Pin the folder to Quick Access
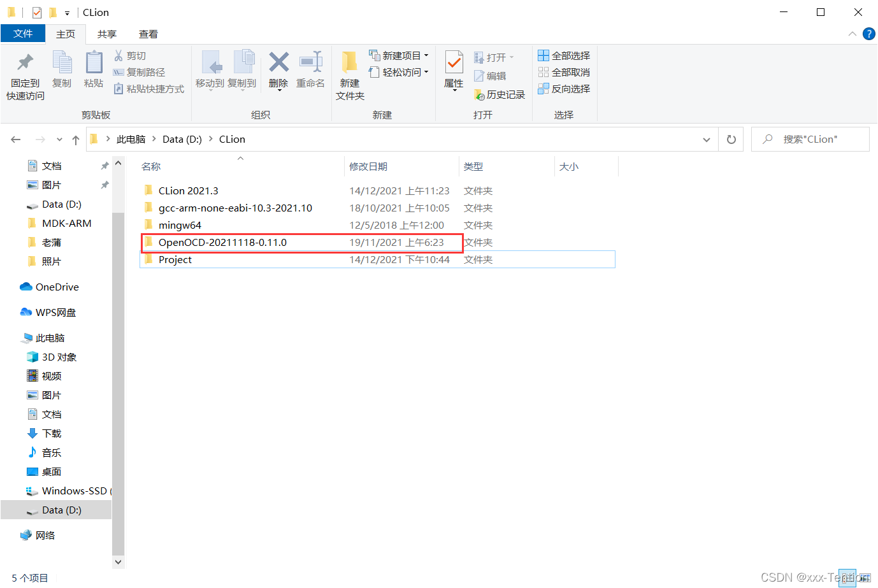878x588 pixels. (25, 76)
